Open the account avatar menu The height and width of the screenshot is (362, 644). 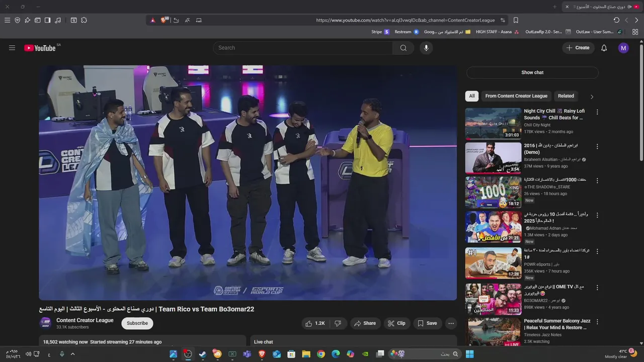pyautogui.click(x=623, y=48)
